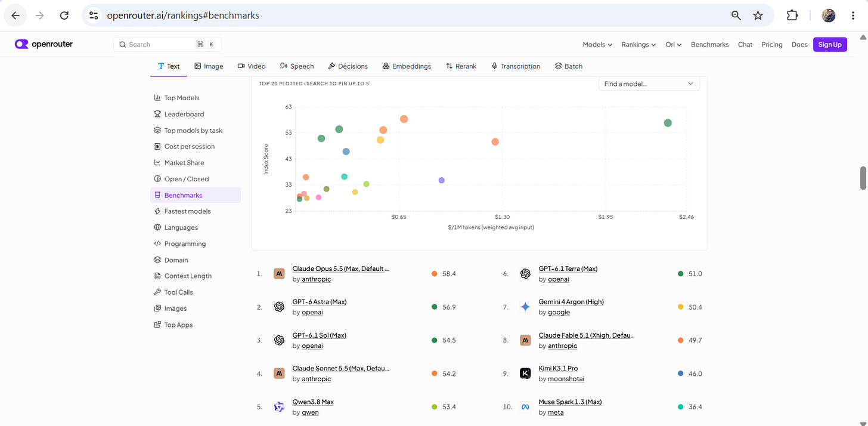Click the orange dot next to score 58.4
The width and height of the screenshot is (868, 426).
435,274
